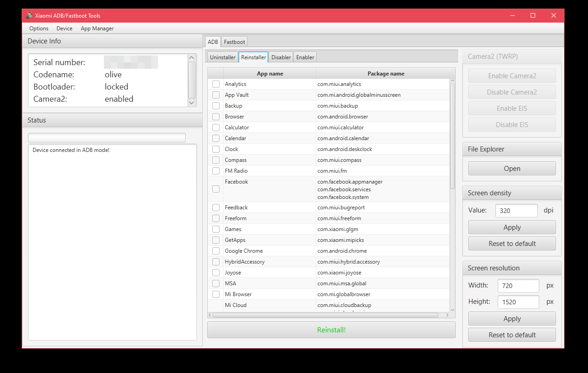This screenshot has height=373, width=588.
Task: Tick the Calculator checkbox
Action: coord(216,127)
